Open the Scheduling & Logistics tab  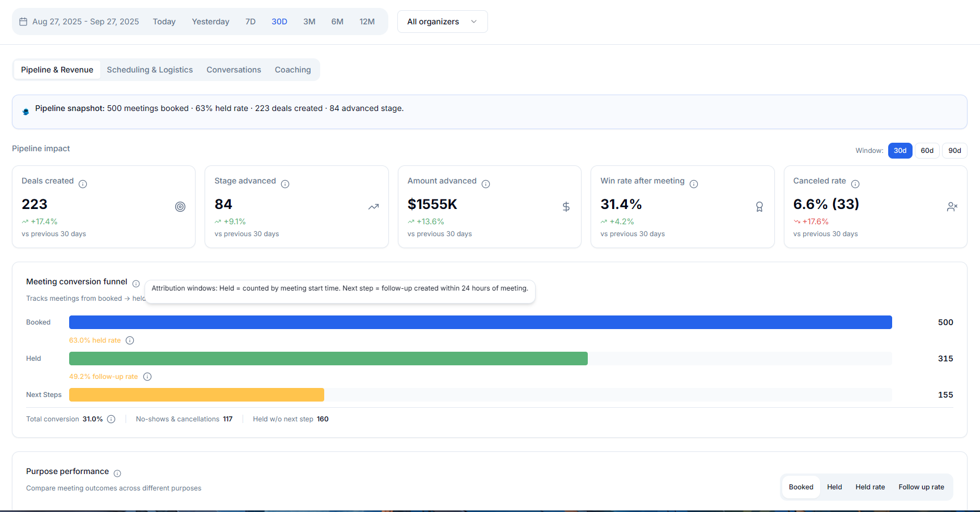coord(150,69)
